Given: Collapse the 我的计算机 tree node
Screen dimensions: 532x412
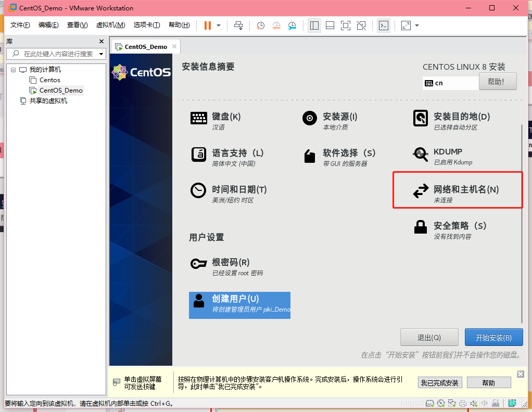Looking at the screenshot, I should [x=13, y=70].
